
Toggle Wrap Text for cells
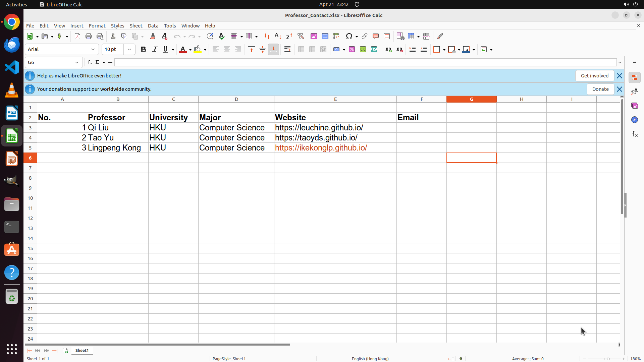pos(287,50)
